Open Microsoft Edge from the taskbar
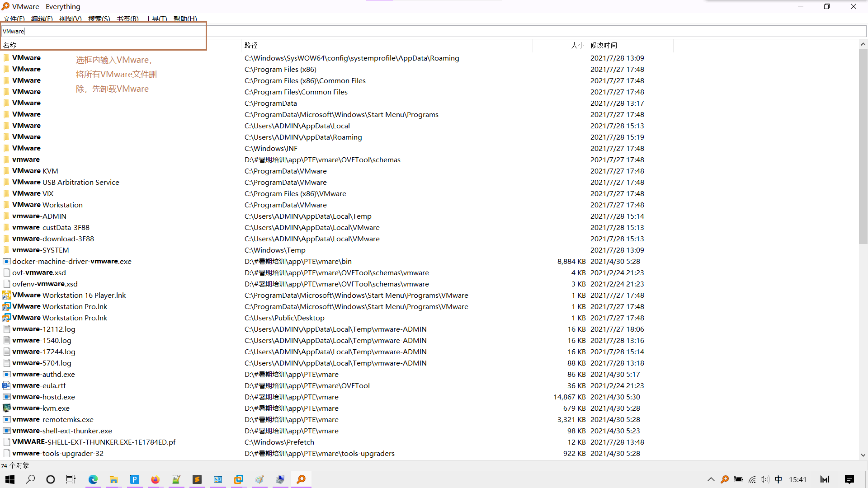Viewport: 868px width, 488px height. point(93,479)
